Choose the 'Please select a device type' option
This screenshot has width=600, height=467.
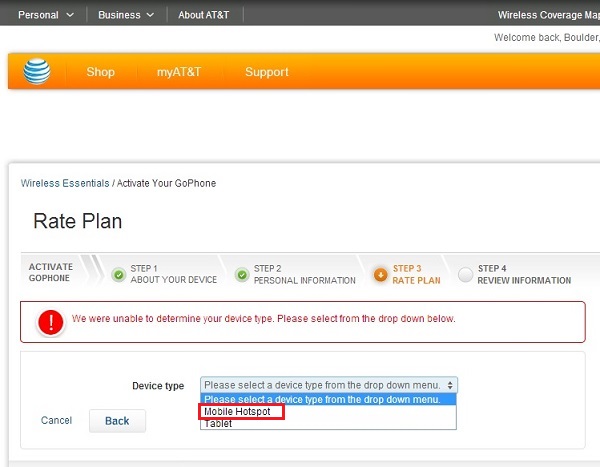328,399
